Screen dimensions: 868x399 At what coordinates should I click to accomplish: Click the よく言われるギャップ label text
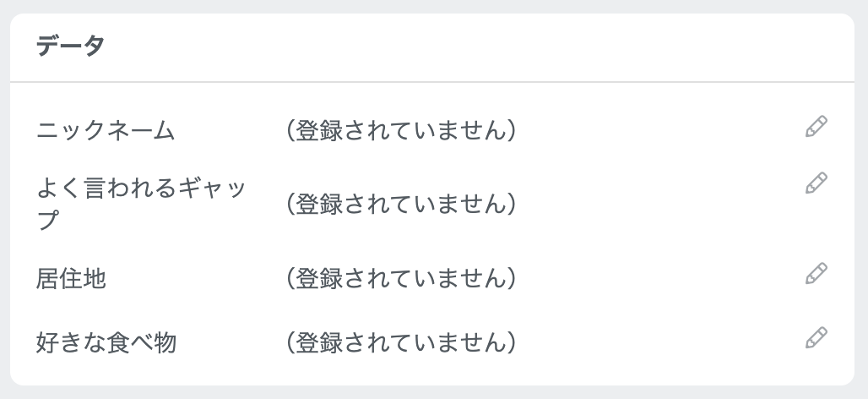coord(141,204)
